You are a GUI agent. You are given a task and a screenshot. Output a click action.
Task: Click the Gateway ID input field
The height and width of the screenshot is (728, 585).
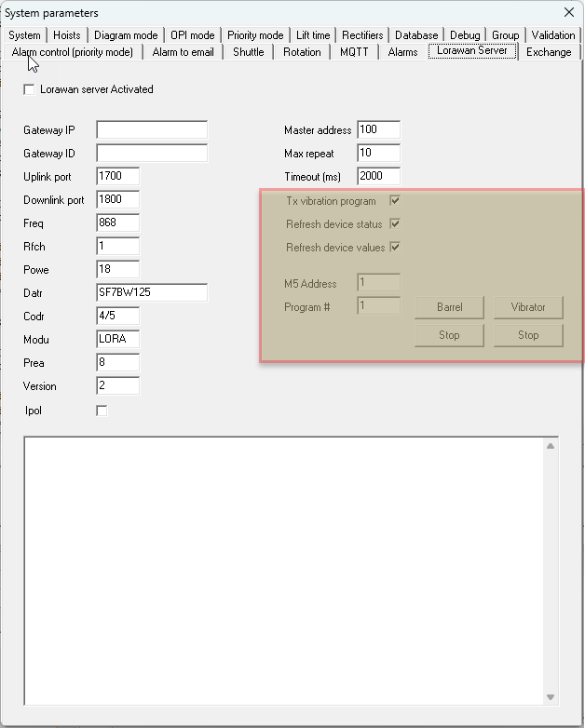tap(152, 153)
